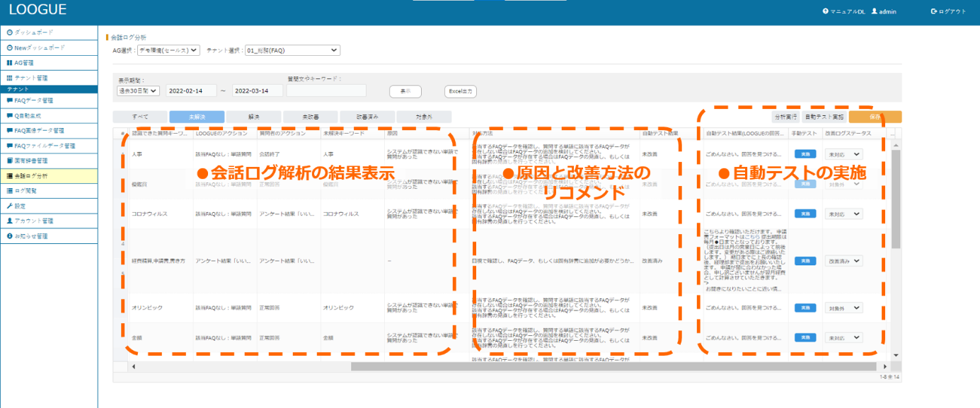Screen dimensions: 980x408
Task: Open Q自動生成 in the sidebar
Action: point(31,115)
